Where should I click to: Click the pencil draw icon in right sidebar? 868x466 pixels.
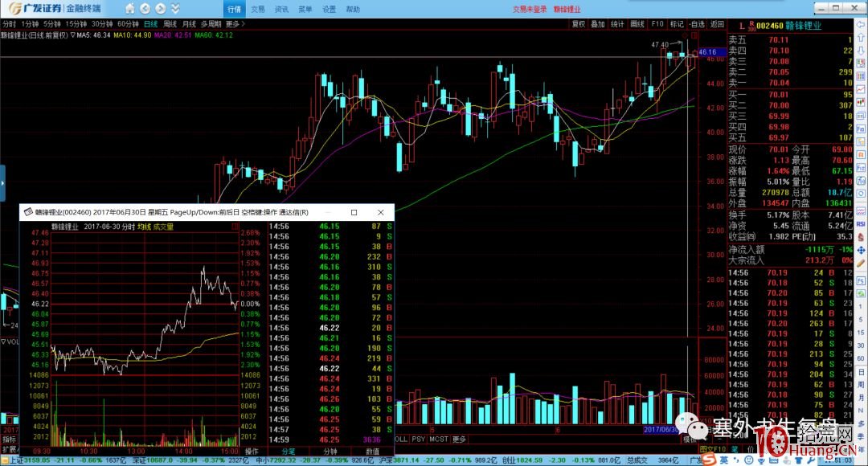[861, 264]
